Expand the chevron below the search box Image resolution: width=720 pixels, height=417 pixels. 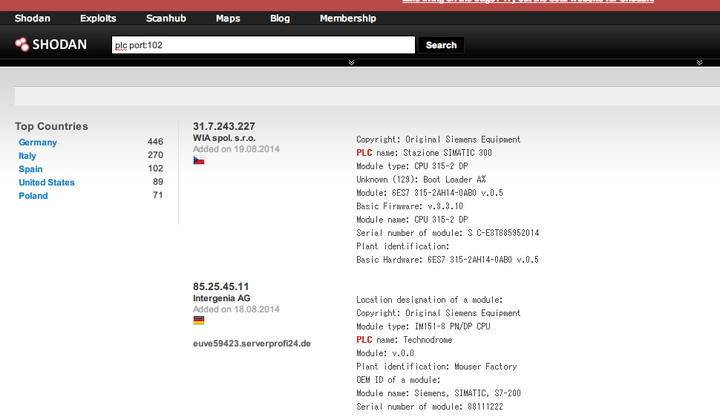[x=351, y=62]
